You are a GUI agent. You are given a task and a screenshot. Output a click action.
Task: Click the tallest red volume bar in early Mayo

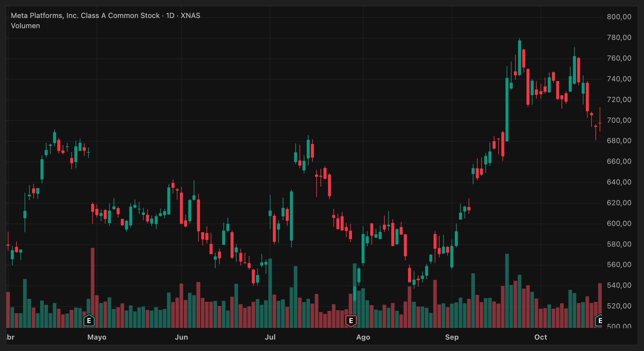coord(93,288)
